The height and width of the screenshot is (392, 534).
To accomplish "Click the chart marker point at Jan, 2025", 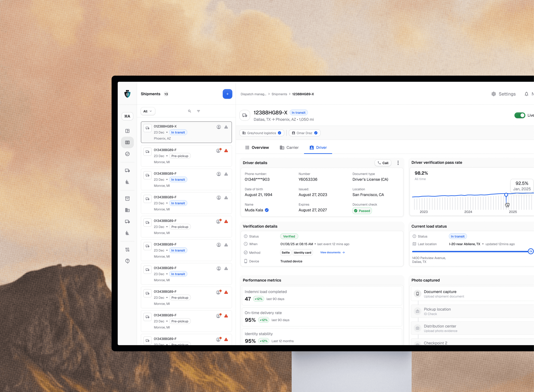I will pyautogui.click(x=506, y=195).
